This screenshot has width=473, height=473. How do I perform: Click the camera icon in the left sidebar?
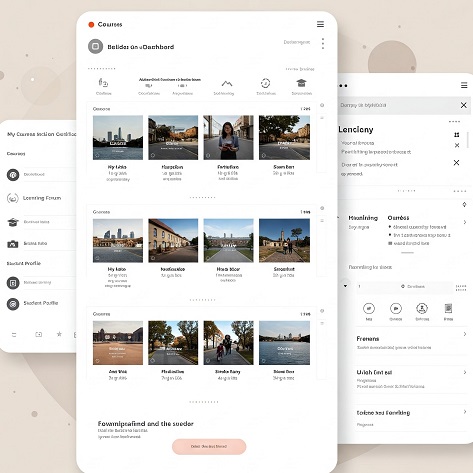(x=13, y=244)
